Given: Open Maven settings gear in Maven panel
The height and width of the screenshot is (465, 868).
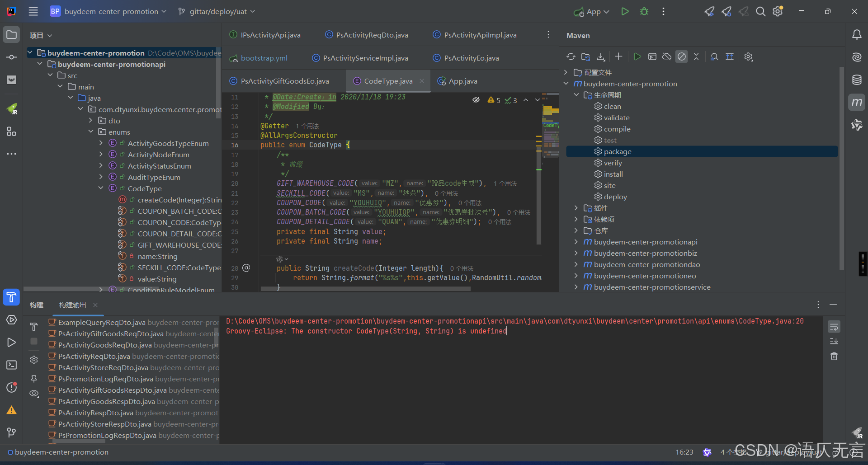Looking at the screenshot, I should (748, 56).
